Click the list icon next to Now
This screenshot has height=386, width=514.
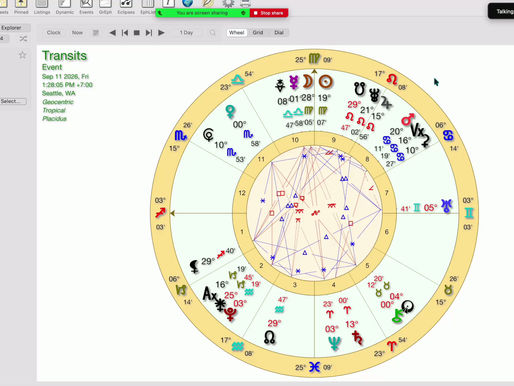pyautogui.click(x=96, y=33)
